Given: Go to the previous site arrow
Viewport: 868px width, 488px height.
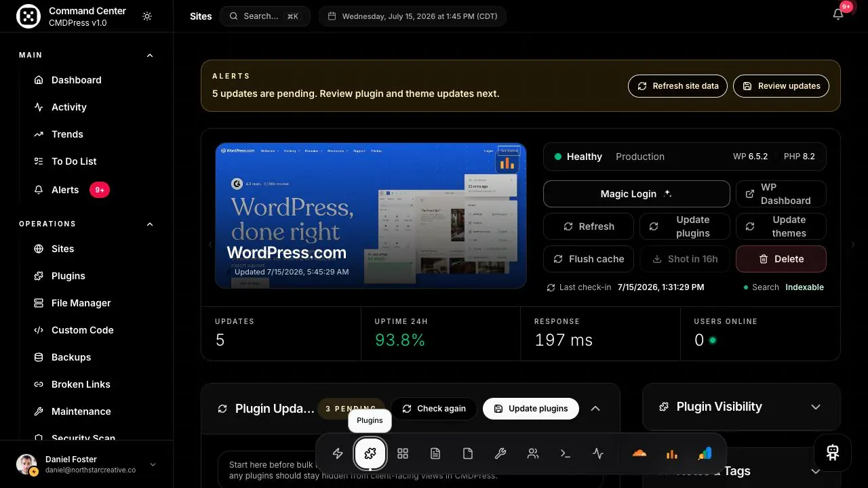Looking at the screenshot, I should 210,245.
